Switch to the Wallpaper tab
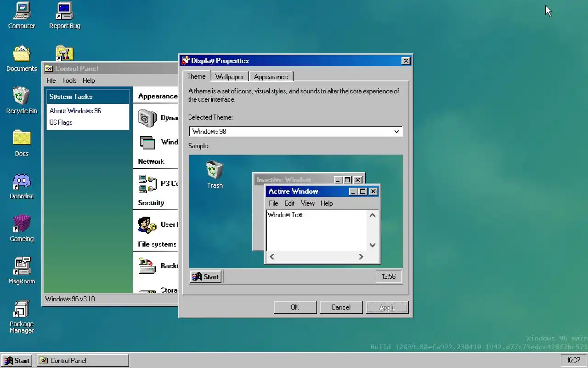The width and height of the screenshot is (588, 368). click(x=229, y=77)
